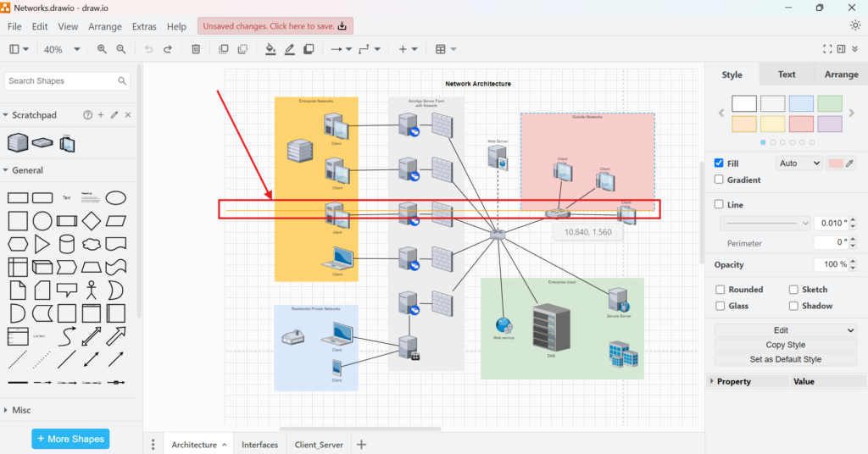This screenshot has height=454, width=868.
Task: Click the zoom out magnifier icon
Action: [x=121, y=49]
